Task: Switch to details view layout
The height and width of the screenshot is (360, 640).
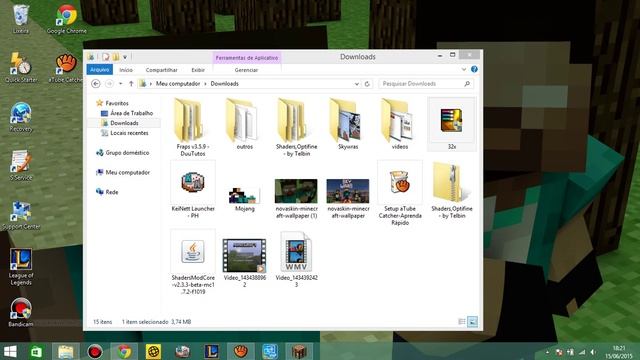Action: pyautogui.click(x=462, y=322)
